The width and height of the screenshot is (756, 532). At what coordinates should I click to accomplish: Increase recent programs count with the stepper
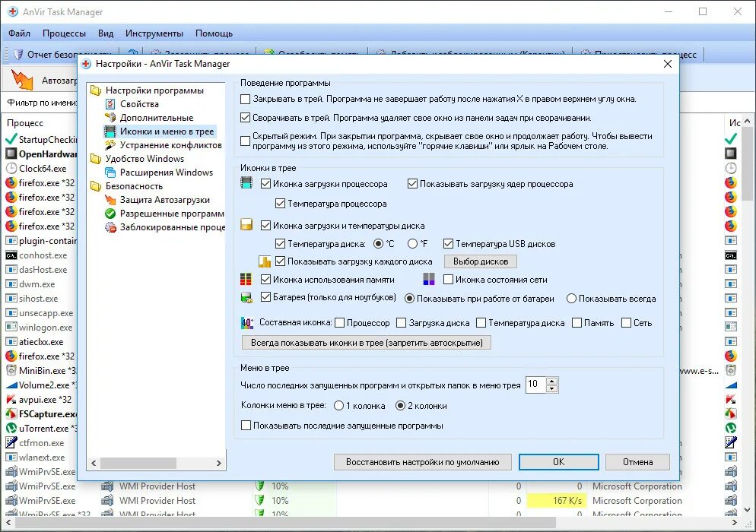click(550, 382)
